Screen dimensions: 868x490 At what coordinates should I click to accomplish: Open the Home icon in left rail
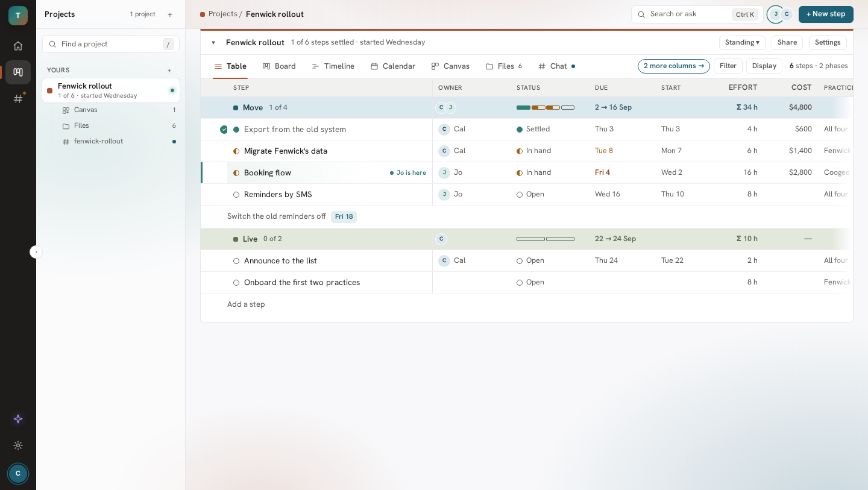coord(18,46)
